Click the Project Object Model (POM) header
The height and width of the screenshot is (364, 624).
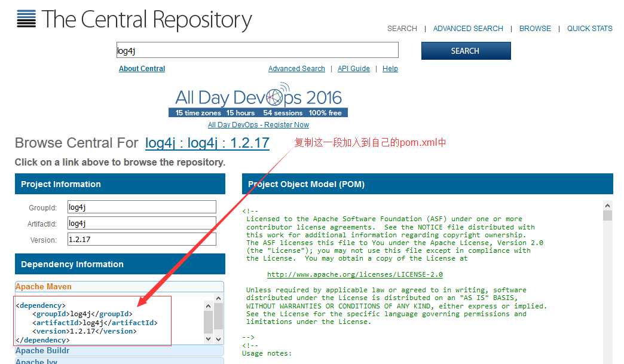427,184
